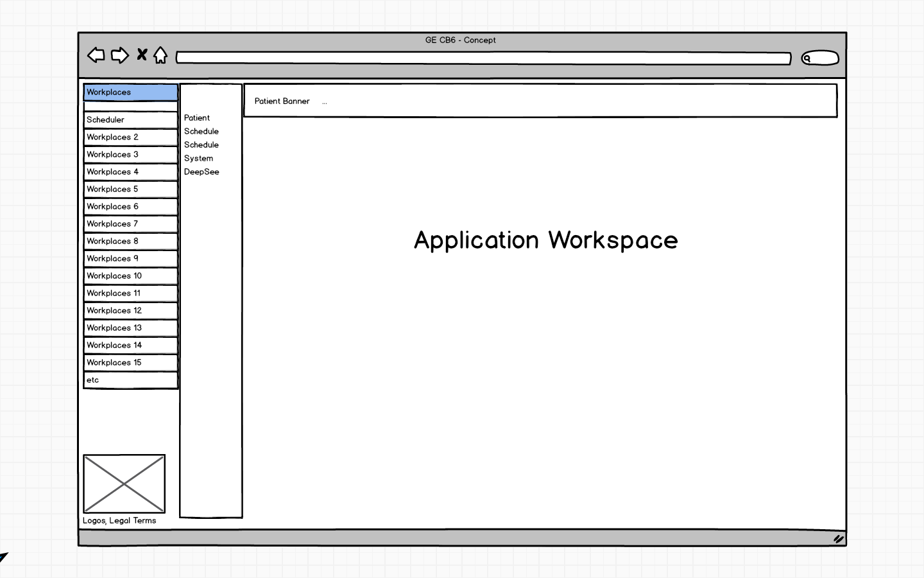Click the image placeholder above Logos, Legal Terms
The image size is (924, 578).
124,484
